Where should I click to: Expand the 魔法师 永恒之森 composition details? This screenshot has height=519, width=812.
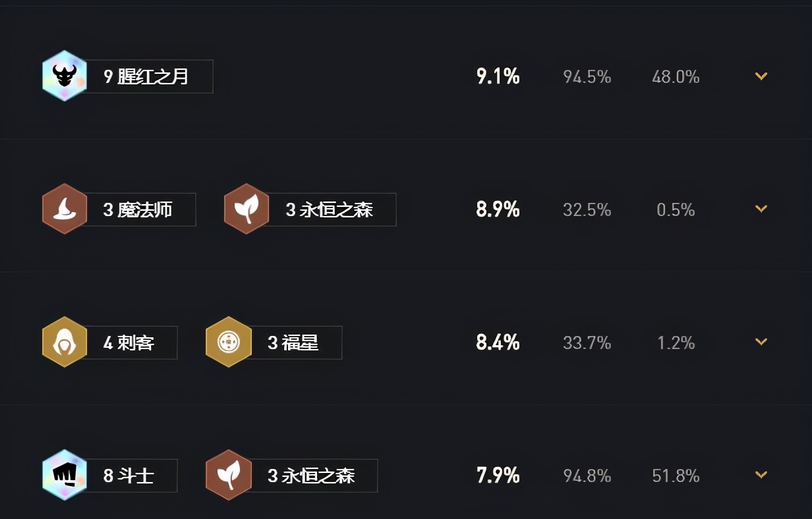pyautogui.click(x=761, y=209)
